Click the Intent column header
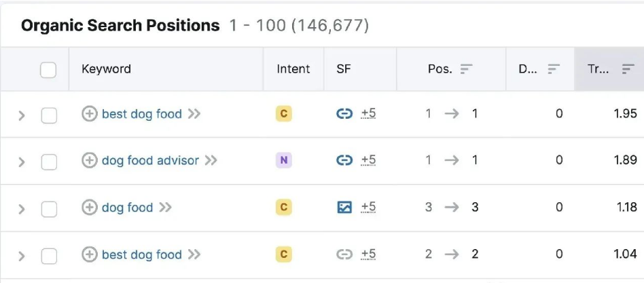 pos(293,69)
